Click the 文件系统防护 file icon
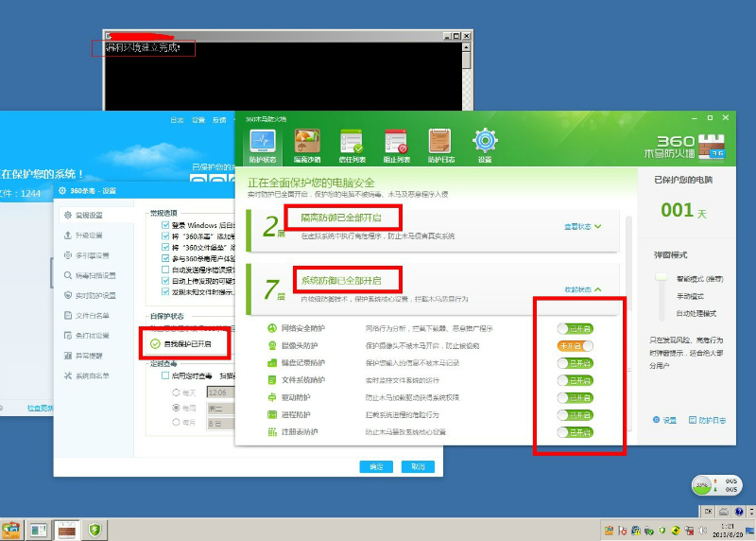756x541 pixels. [x=272, y=380]
